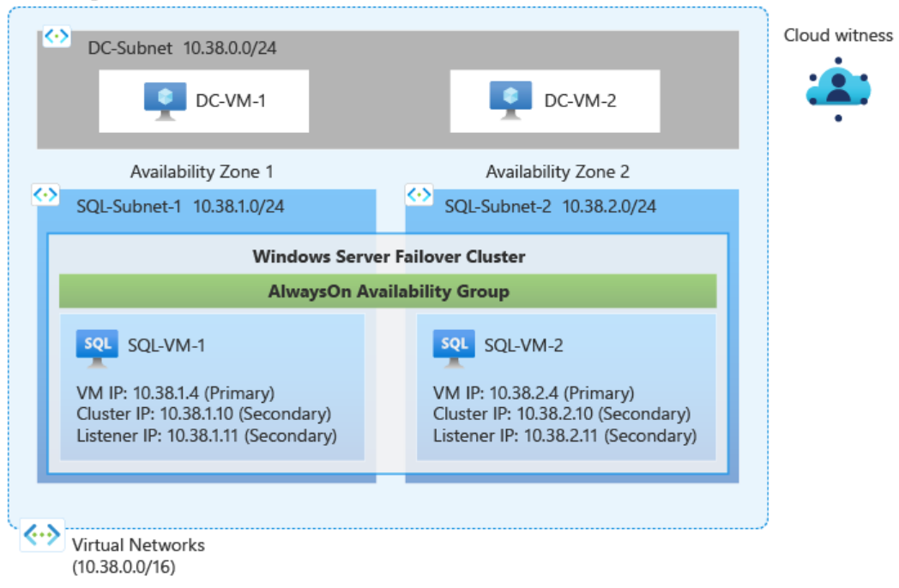Click the 'Windows Server Failover Cluster' title
The height and width of the screenshot is (588, 899).
[389, 257]
